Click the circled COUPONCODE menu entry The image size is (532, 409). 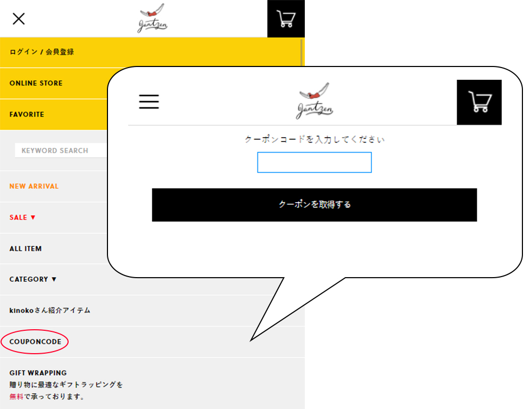tap(35, 341)
